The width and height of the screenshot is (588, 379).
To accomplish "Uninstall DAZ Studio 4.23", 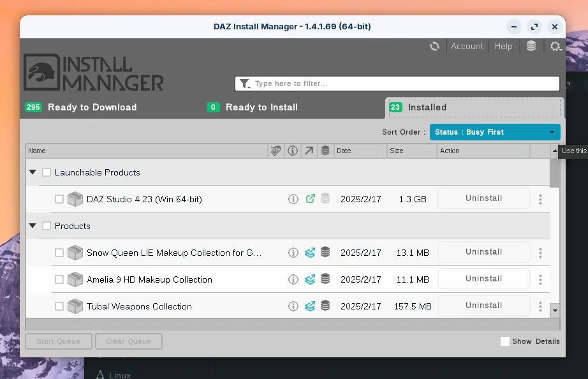I will click(x=484, y=198).
